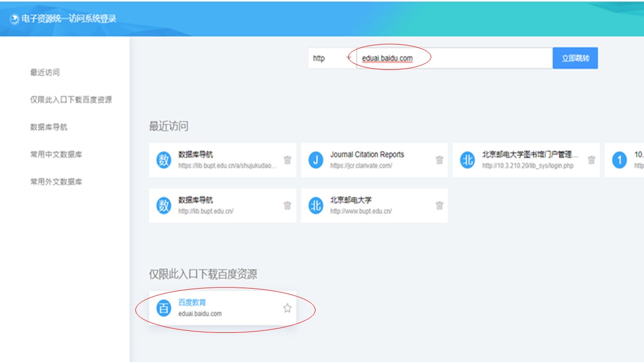Open the 电子资源统一访问系统登录 header title
Screen dimensions: 644x362
69,19
